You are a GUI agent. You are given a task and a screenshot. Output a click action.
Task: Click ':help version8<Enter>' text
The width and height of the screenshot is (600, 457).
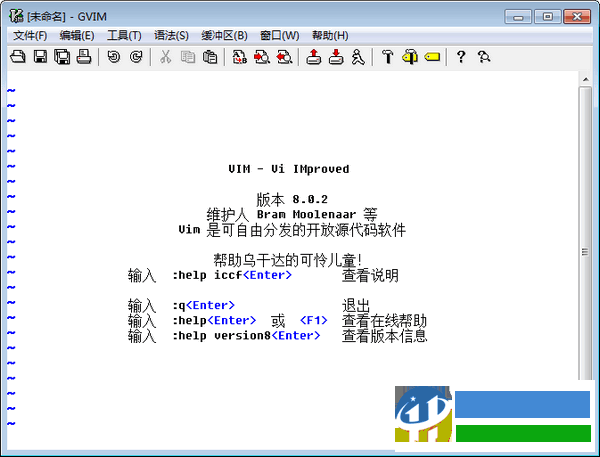coord(246,336)
